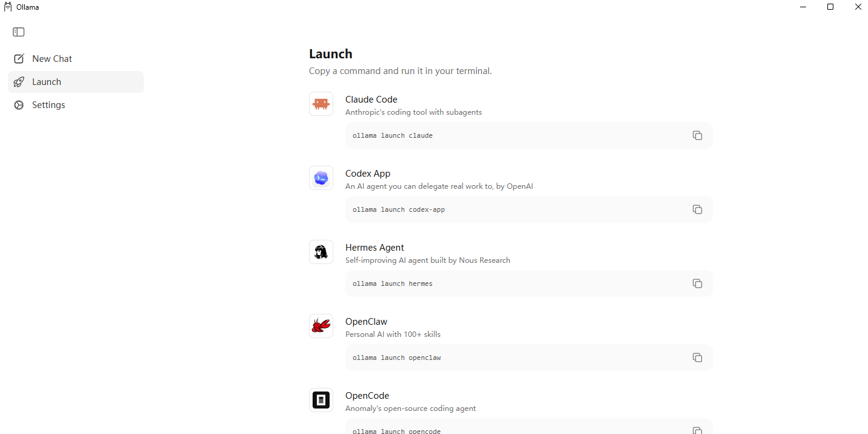Click the Claude Code app icon

(321, 104)
